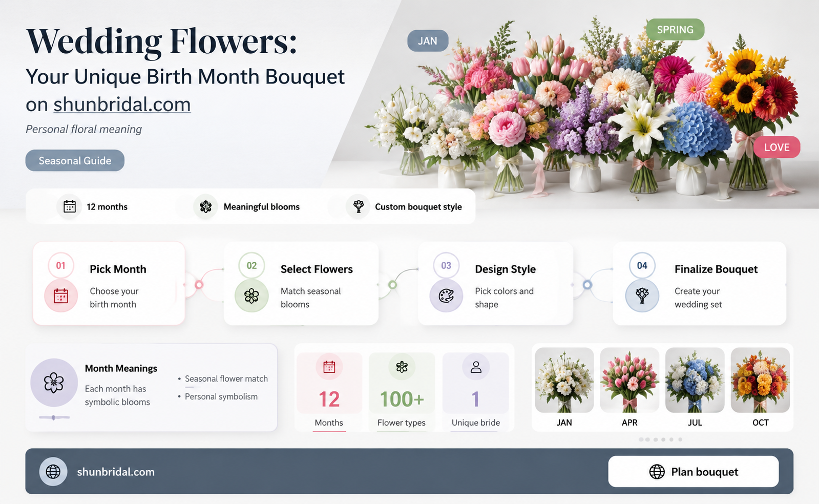The image size is (819, 504).
Task: Click the Seasonal Guide button
Action: tap(75, 160)
